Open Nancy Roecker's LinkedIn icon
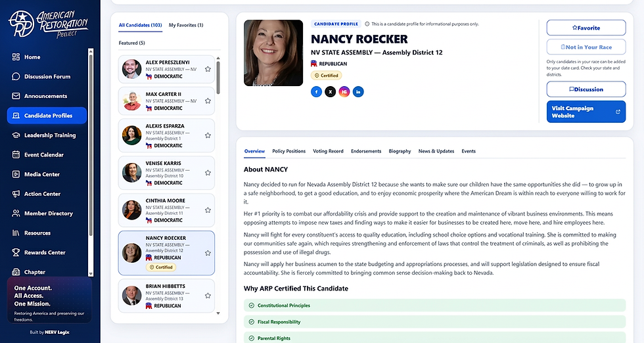The image size is (644, 343). pyautogui.click(x=358, y=91)
